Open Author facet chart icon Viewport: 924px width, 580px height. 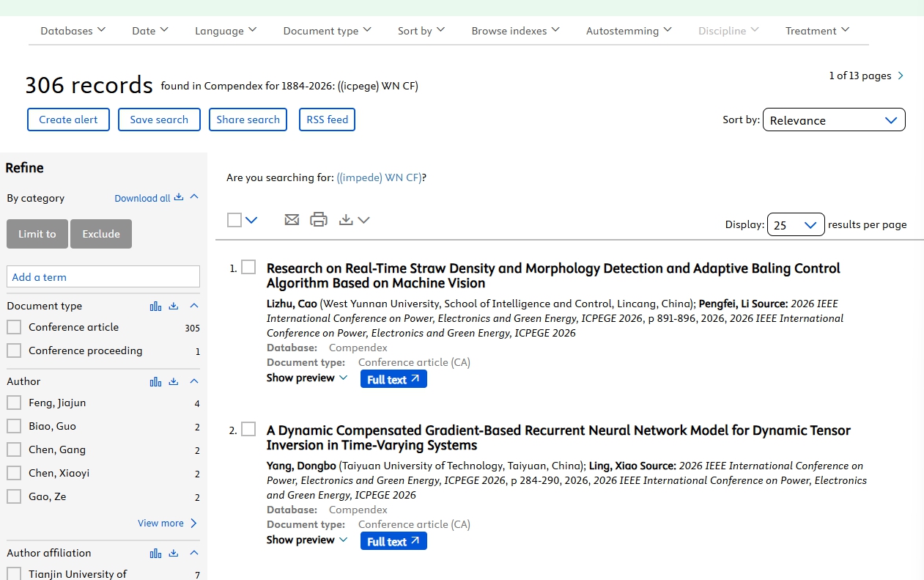(155, 381)
